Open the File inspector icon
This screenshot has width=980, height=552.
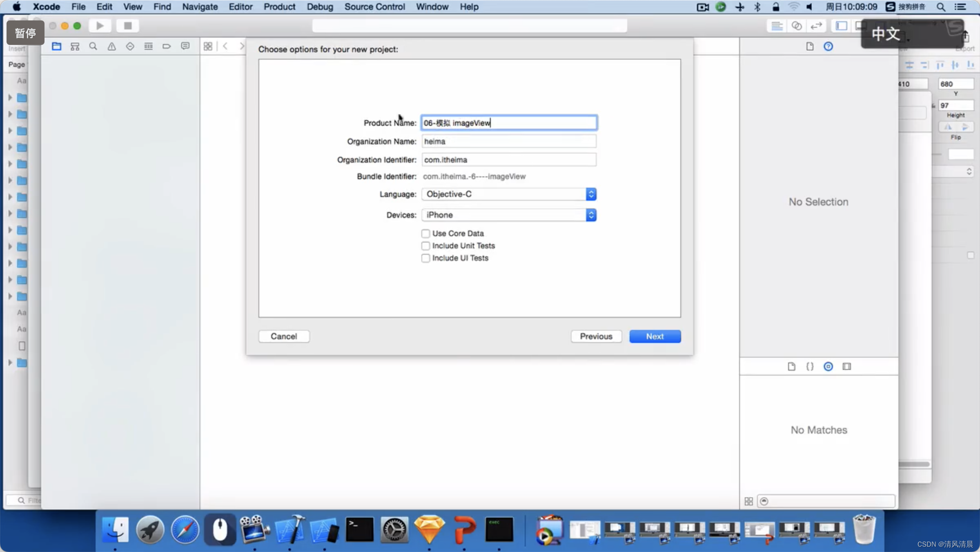tap(810, 46)
